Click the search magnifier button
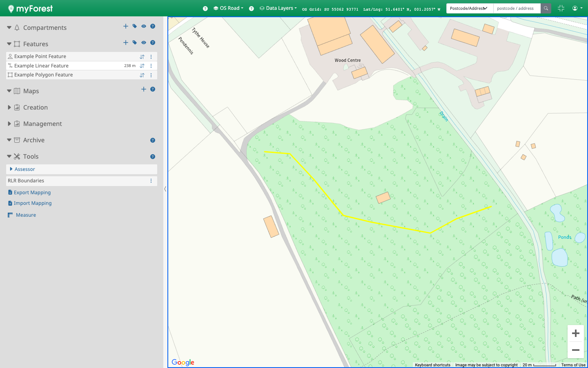 [x=546, y=8]
